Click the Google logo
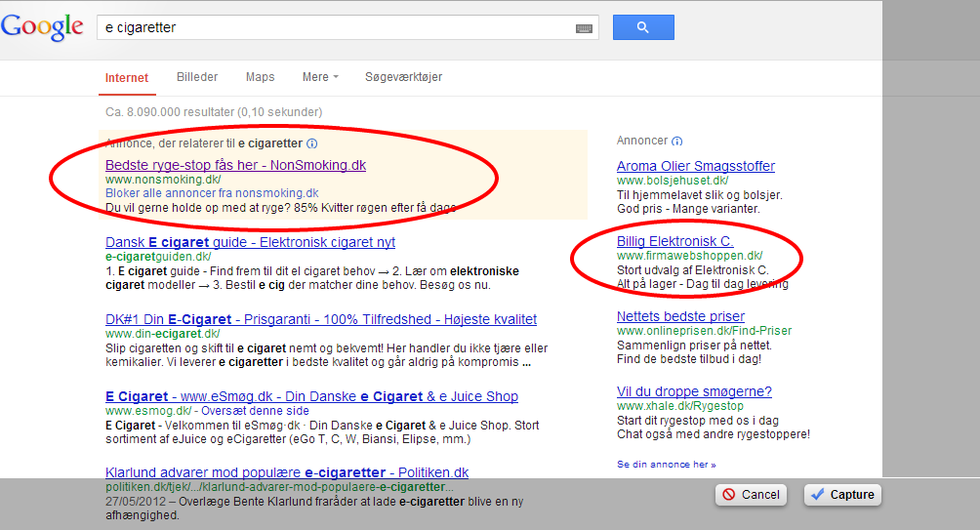Screen dimensions: 980x530 tap(42, 27)
